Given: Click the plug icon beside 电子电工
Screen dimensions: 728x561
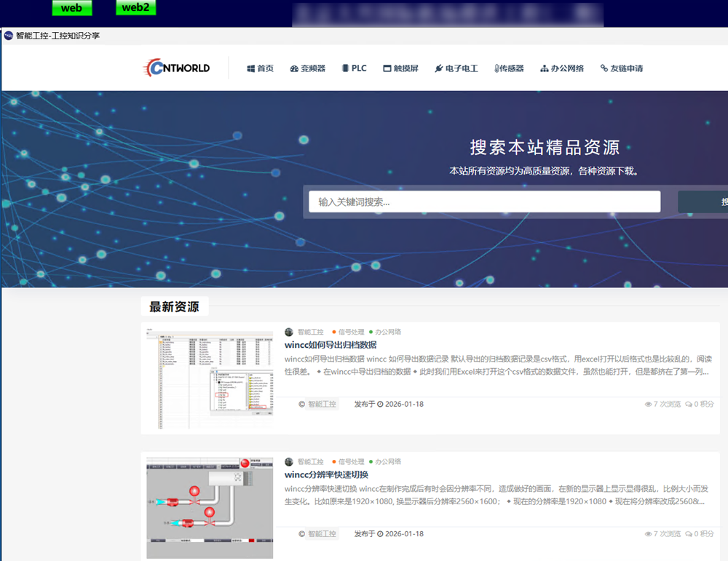Looking at the screenshot, I should [438, 68].
